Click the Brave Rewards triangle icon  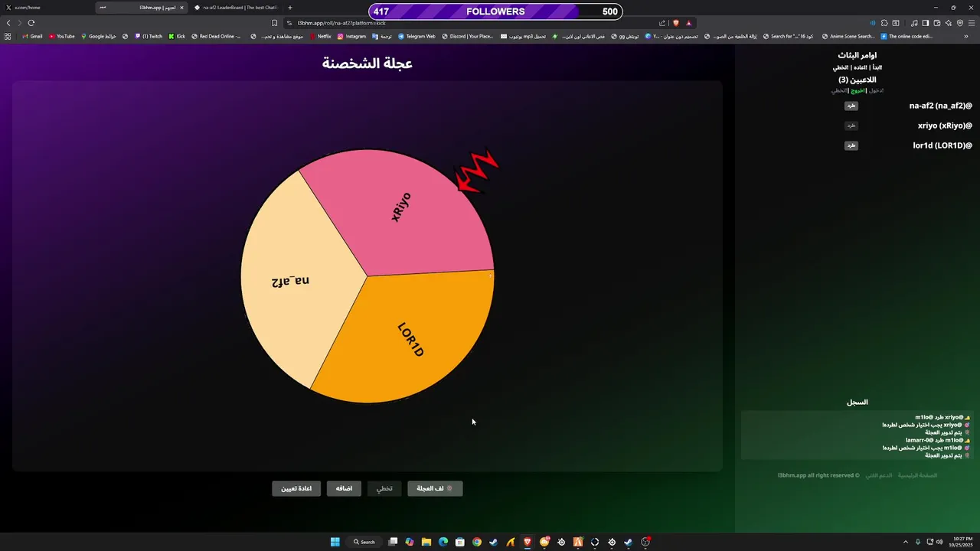(x=688, y=23)
